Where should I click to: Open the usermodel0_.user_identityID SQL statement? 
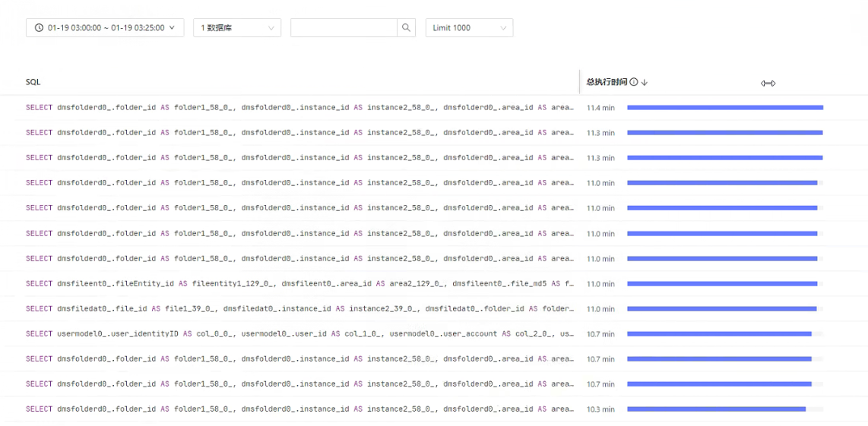click(x=299, y=333)
